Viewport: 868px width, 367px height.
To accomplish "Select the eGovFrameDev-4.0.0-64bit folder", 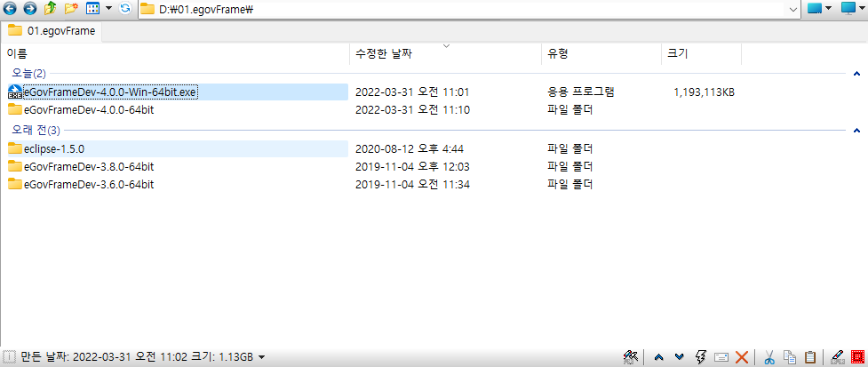I will (x=89, y=109).
